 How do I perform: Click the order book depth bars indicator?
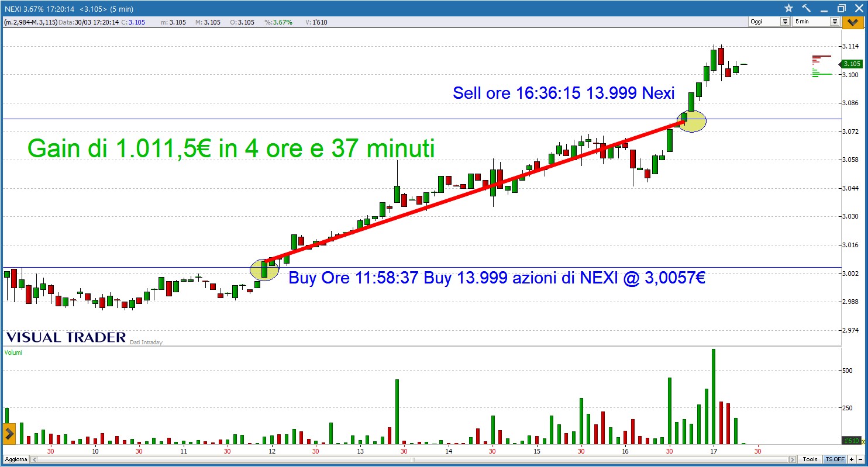pyautogui.click(x=821, y=65)
